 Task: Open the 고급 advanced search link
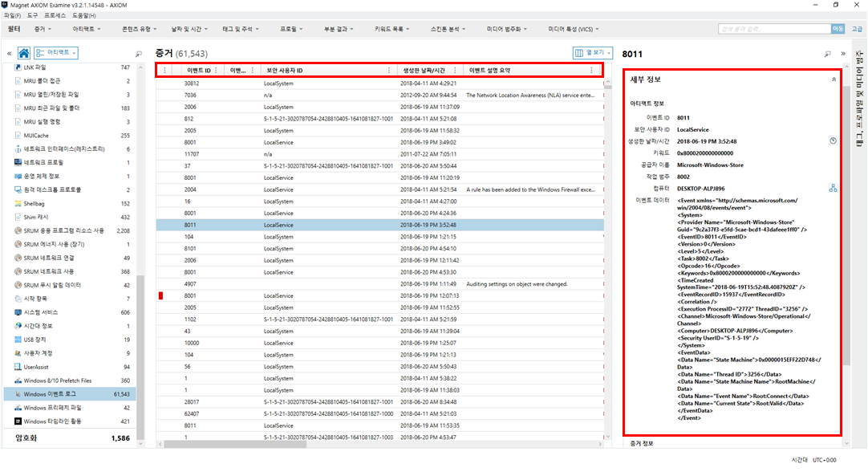pyautogui.click(x=857, y=29)
